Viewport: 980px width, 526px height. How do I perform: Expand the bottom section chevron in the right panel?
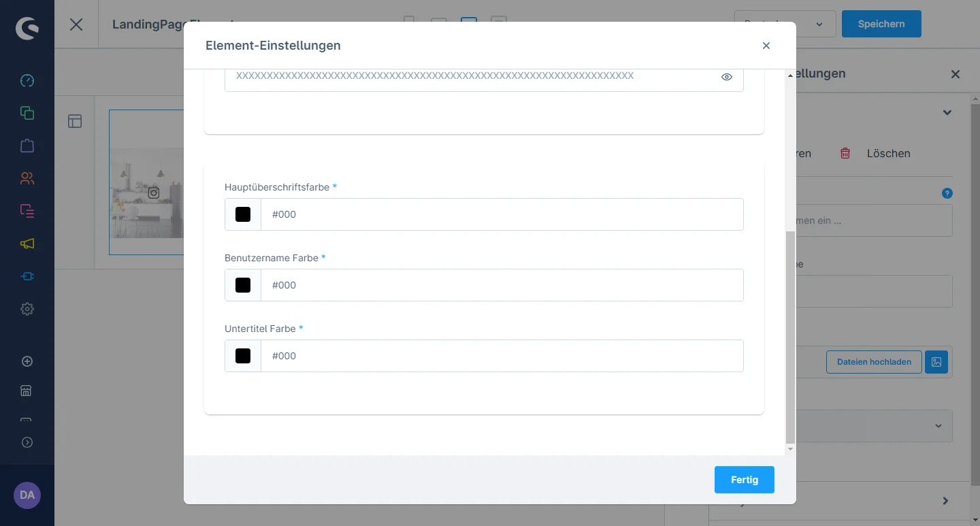[x=945, y=501]
